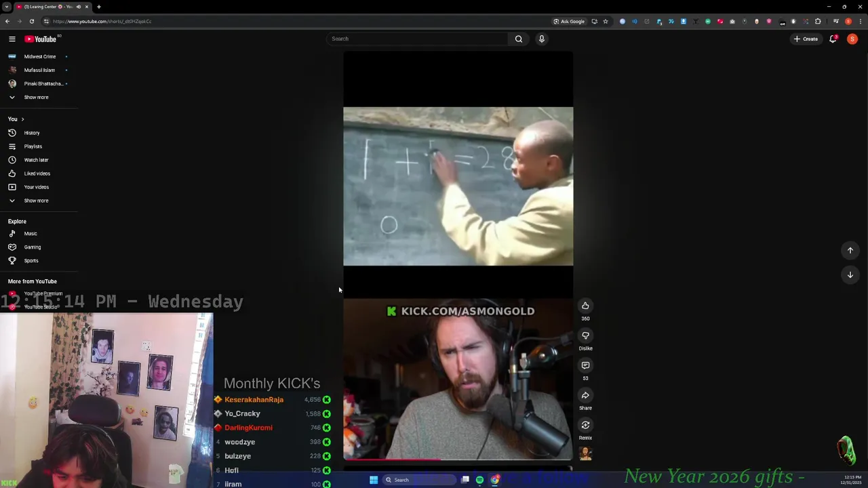The width and height of the screenshot is (868, 488).
Task: Open the YouTube hamburger guide menu
Action: [x=12, y=39]
